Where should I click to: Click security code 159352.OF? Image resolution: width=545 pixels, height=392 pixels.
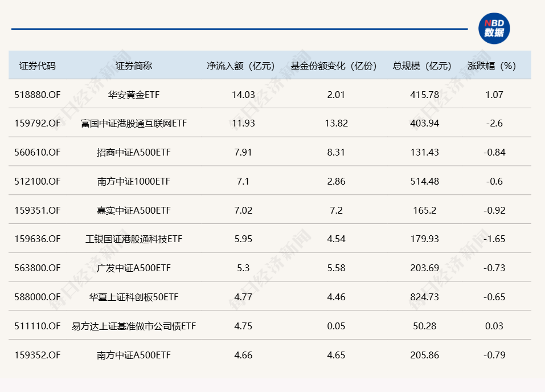pos(38,355)
